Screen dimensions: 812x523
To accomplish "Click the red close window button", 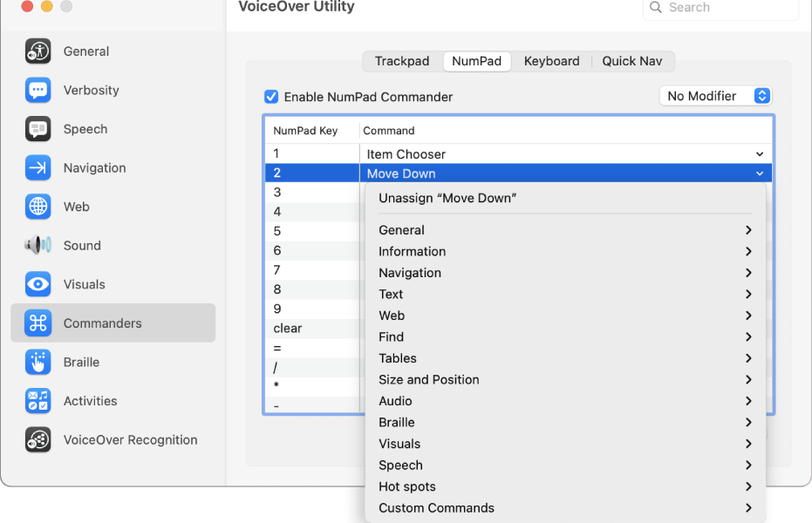I will pyautogui.click(x=27, y=6).
